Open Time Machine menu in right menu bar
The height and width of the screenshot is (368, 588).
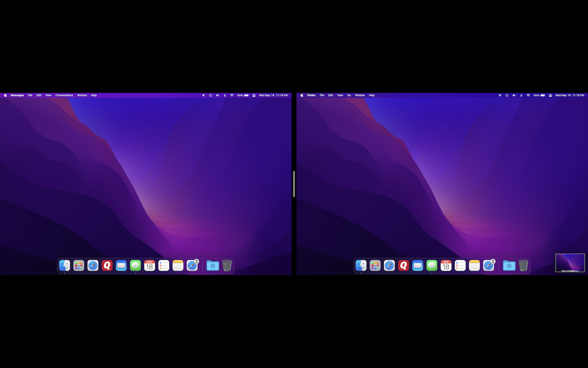tap(507, 95)
